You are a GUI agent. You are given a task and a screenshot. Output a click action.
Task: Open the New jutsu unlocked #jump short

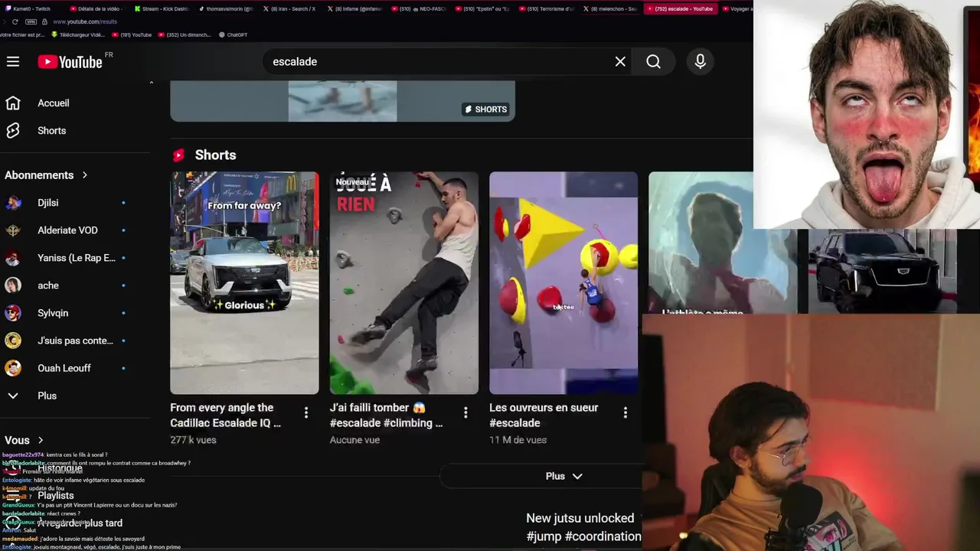click(583, 527)
